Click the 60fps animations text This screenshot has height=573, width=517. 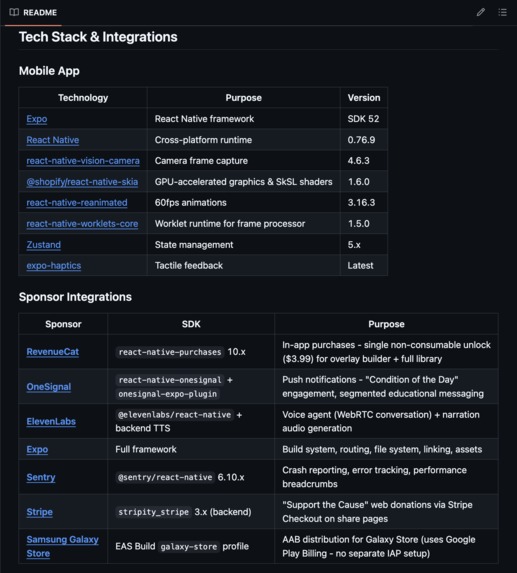pos(190,202)
